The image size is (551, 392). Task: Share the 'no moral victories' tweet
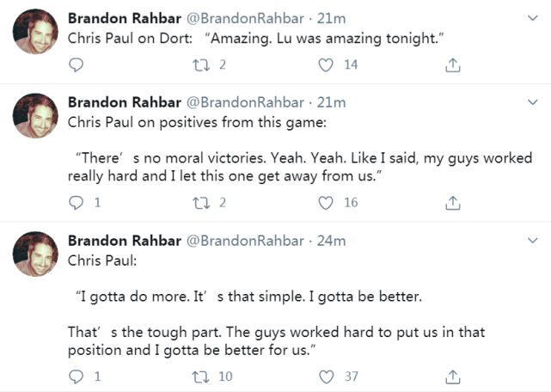pyautogui.click(x=453, y=203)
